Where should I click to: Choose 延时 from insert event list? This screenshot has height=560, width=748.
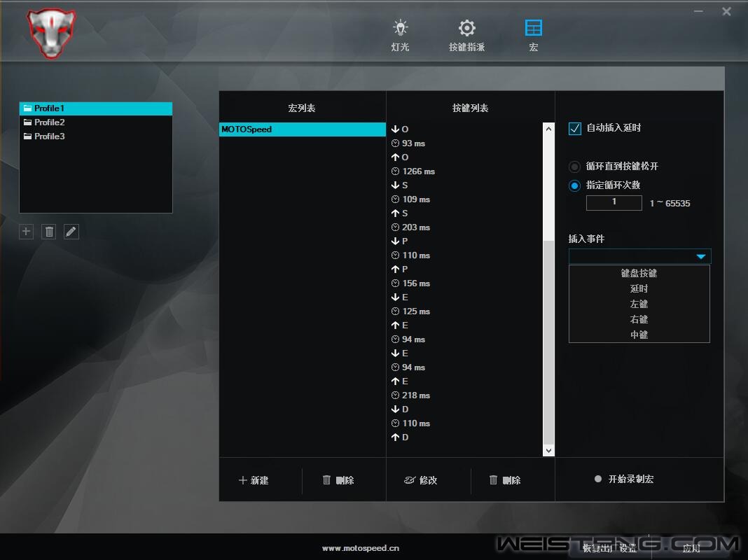click(639, 288)
